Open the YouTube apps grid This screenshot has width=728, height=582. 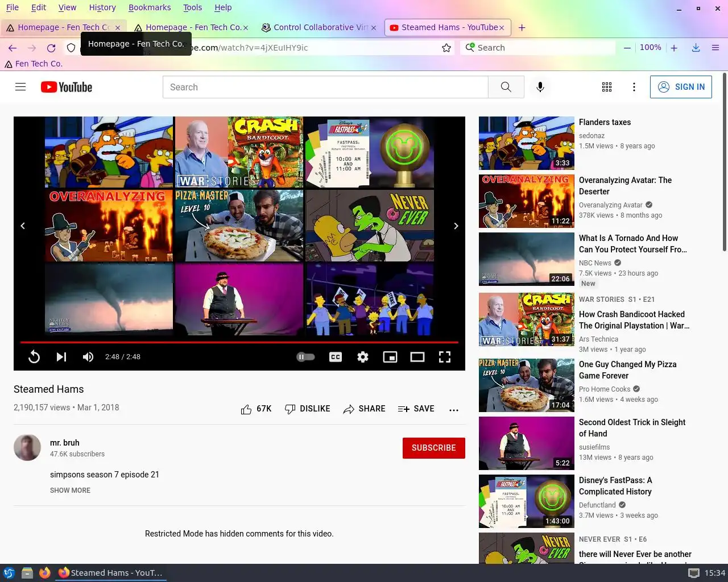(607, 87)
